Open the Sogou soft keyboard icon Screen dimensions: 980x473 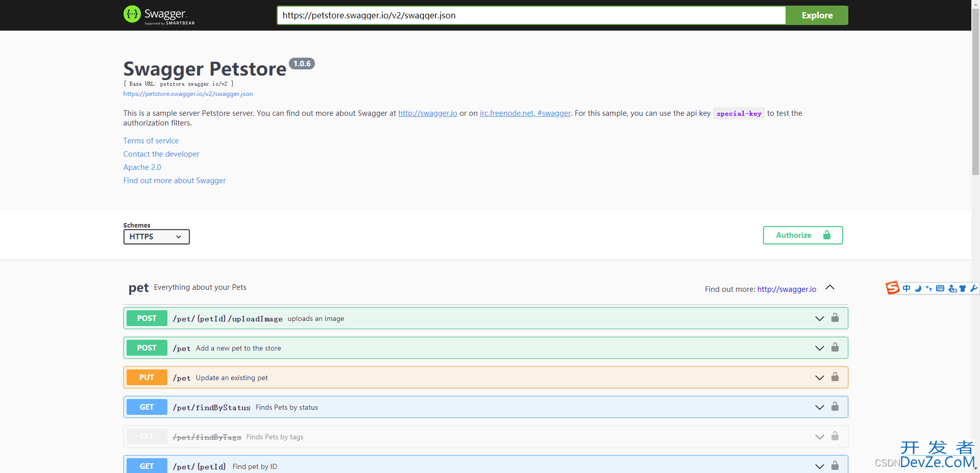940,288
